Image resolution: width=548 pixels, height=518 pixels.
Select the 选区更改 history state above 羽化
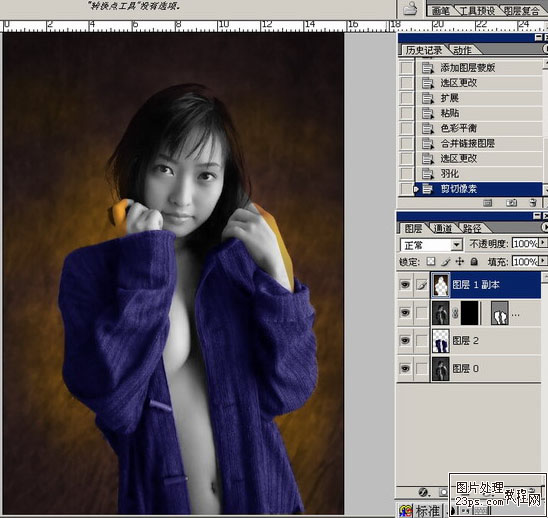(x=479, y=159)
